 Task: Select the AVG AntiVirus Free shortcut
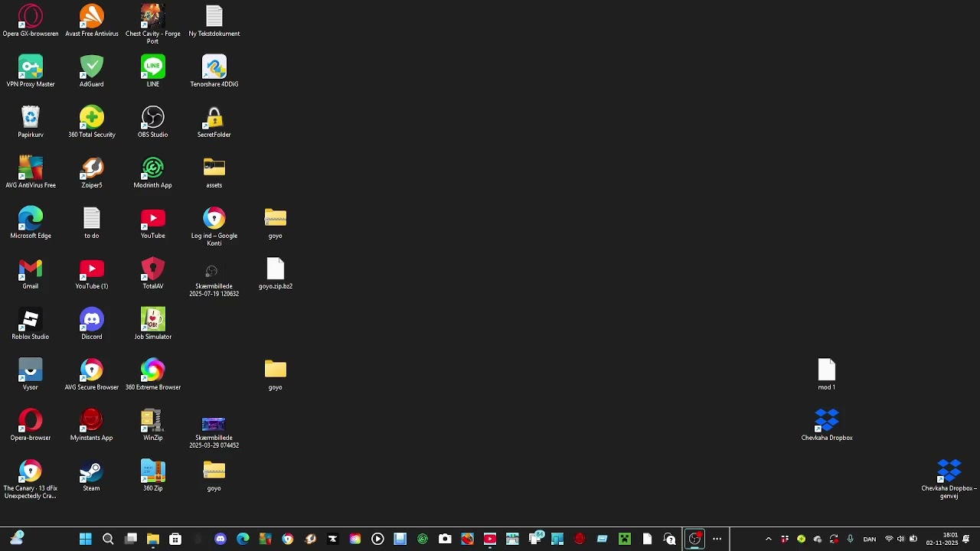click(31, 172)
